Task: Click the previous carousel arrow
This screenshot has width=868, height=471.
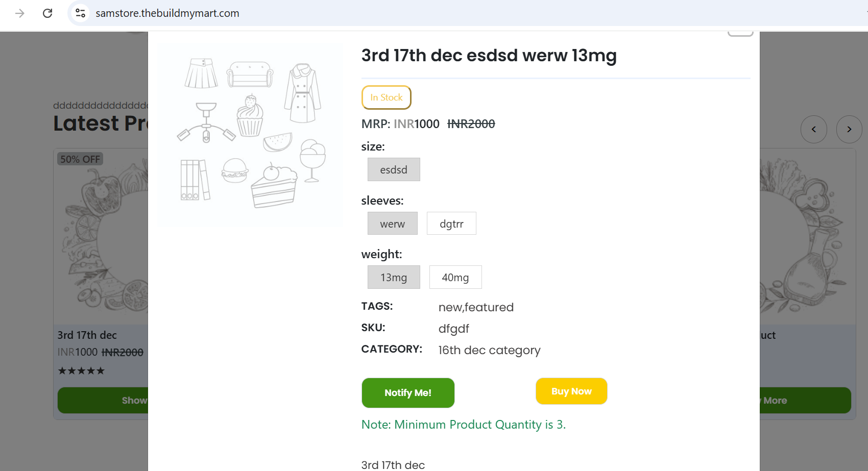Action: [814, 130]
